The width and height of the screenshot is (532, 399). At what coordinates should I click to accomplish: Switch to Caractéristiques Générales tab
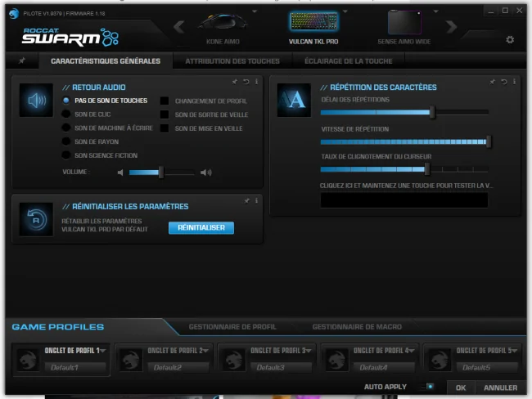click(106, 61)
